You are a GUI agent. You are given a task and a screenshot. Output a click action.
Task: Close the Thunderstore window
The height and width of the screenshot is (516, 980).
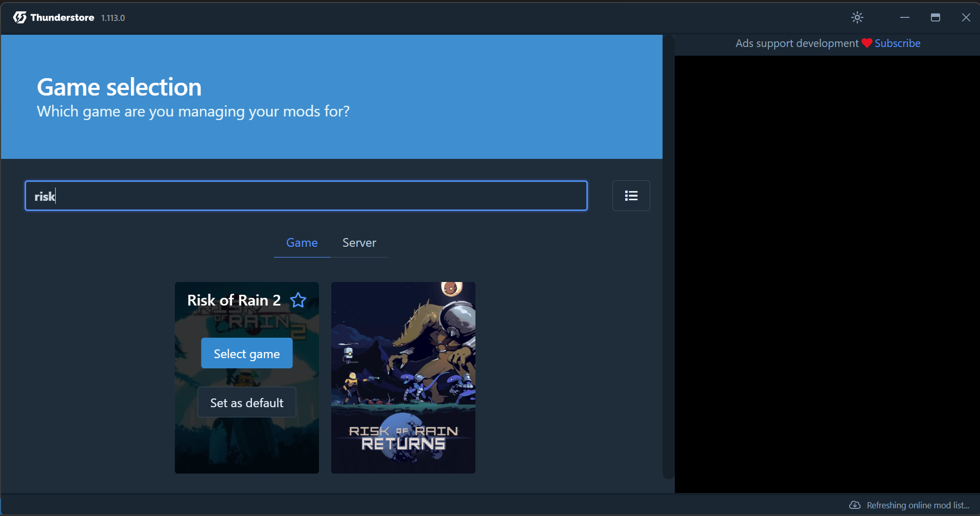pyautogui.click(x=966, y=17)
